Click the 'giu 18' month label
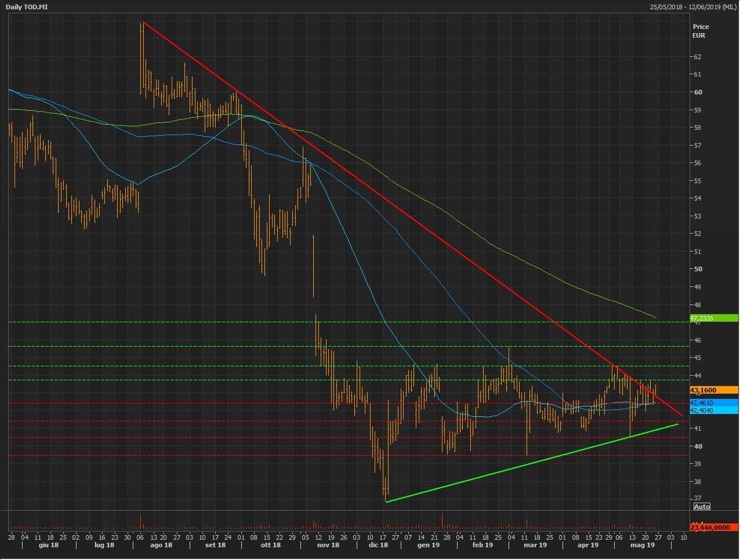This screenshot has height=560, width=740. (49, 545)
